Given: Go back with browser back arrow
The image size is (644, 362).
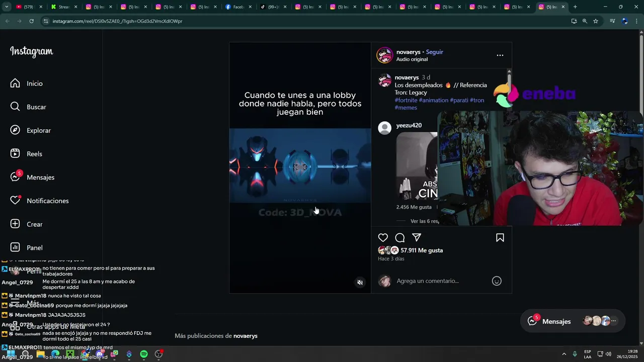Looking at the screenshot, I should coord(7,21).
